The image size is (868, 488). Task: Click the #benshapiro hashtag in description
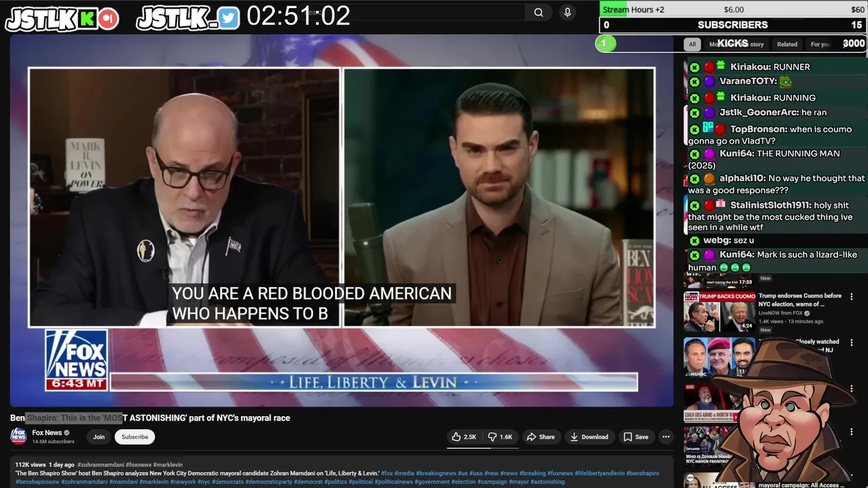[x=642, y=473]
